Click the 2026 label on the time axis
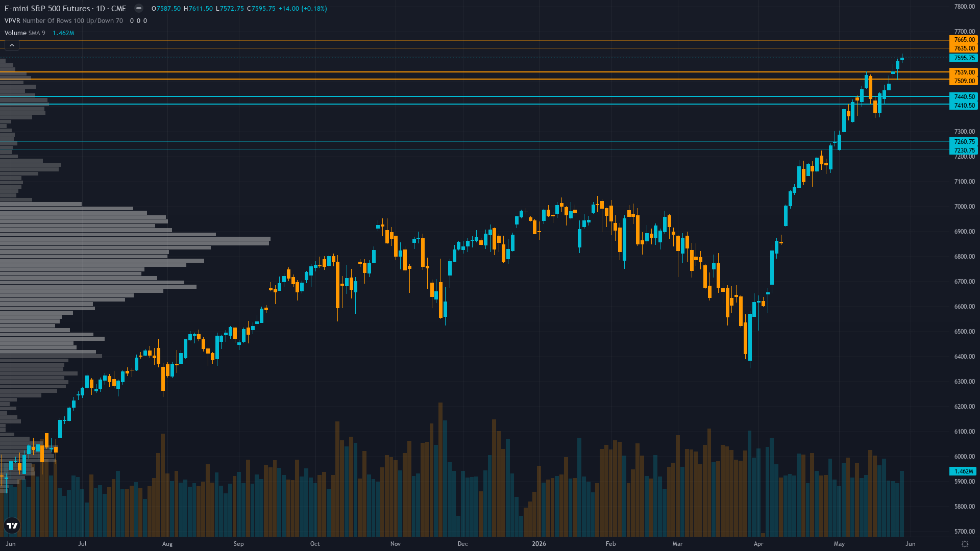 [539, 544]
